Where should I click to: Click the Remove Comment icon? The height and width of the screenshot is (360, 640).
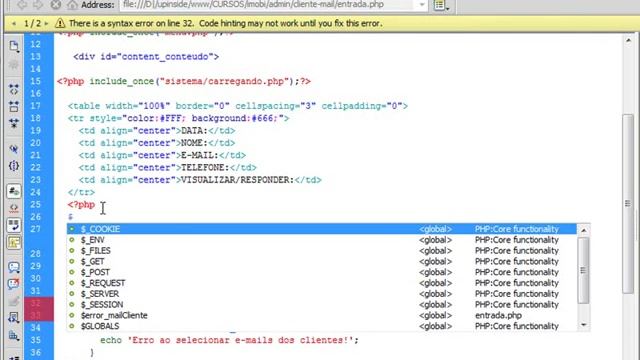tap(14, 284)
